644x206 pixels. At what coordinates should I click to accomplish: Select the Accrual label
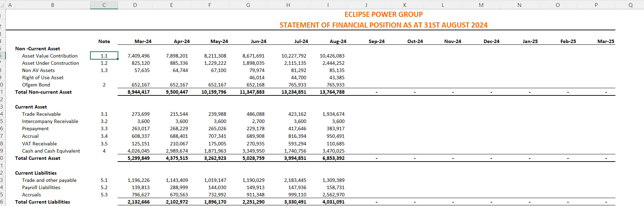[x=30, y=136]
